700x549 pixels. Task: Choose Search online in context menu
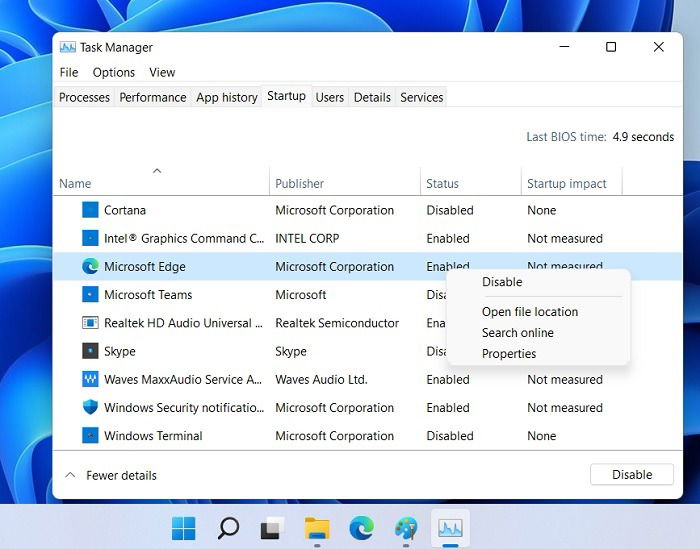[518, 333]
